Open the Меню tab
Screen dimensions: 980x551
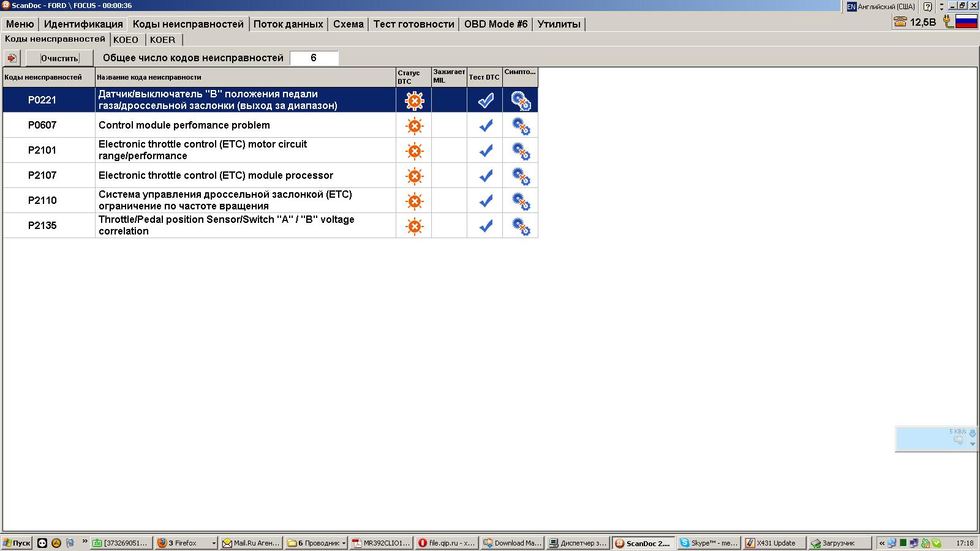[x=20, y=24]
